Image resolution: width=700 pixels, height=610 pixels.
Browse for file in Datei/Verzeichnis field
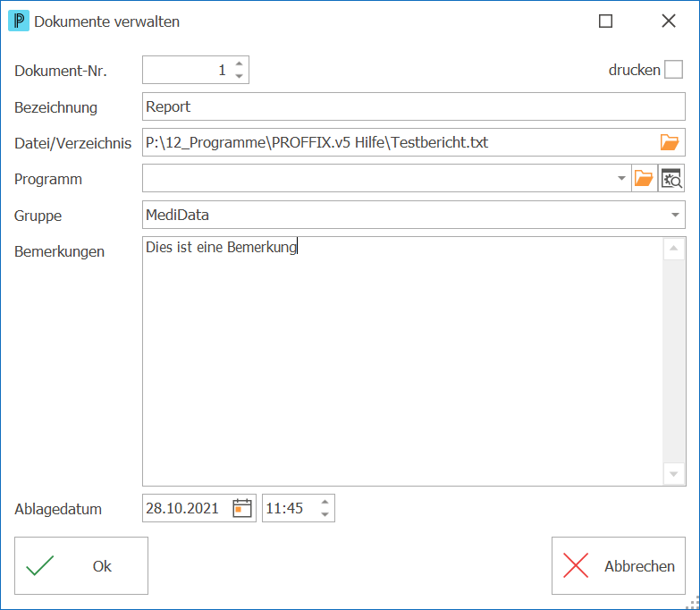coord(670,142)
